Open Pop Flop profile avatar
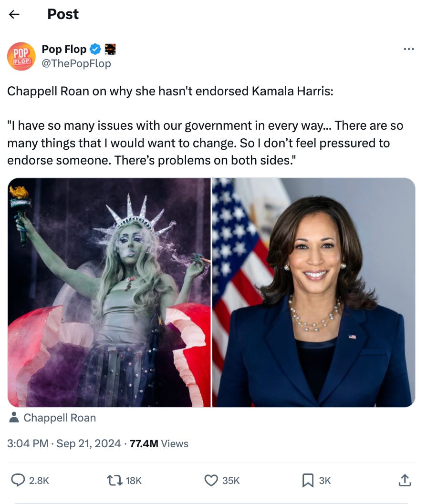 (21, 56)
